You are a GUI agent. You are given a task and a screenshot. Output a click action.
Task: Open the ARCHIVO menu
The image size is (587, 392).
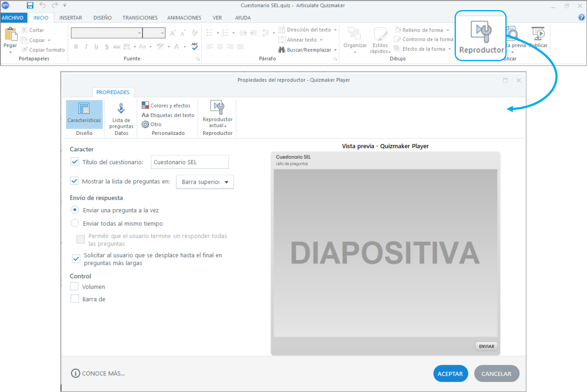(13, 18)
